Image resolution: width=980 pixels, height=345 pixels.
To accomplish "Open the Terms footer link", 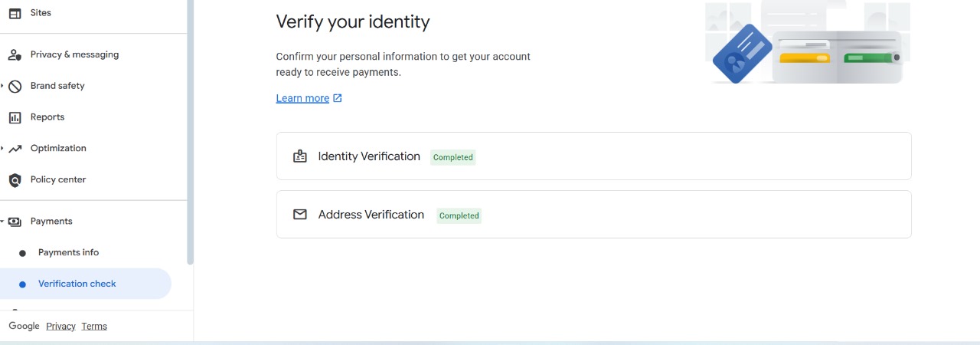I will click(94, 326).
